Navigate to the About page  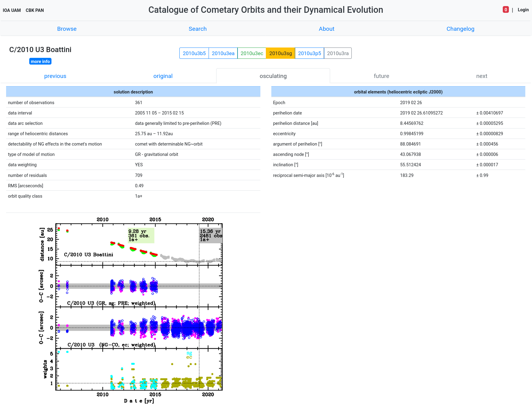326,29
